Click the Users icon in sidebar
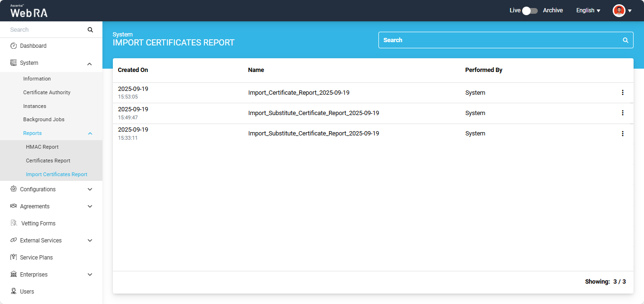This screenshot has width=644, height=304. pos(13,291)
